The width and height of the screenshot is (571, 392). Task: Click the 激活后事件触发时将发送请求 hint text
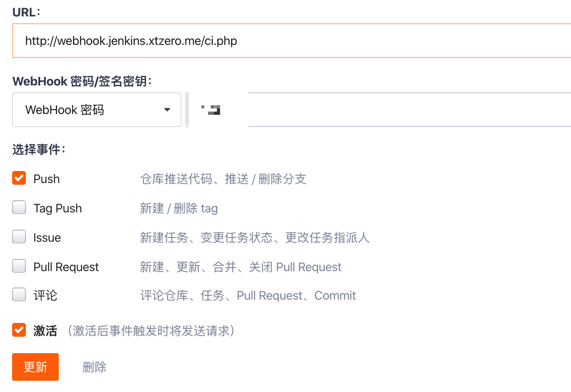click(151, 331)
